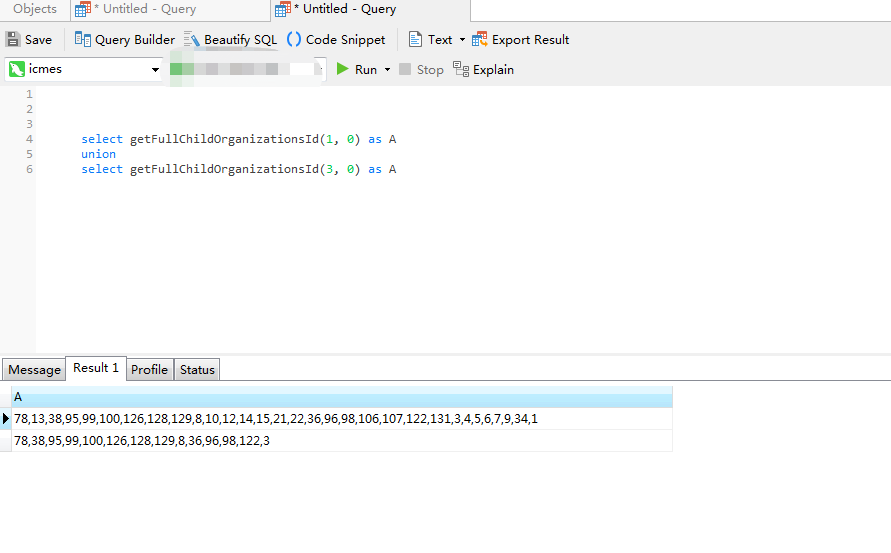Image resolution: width=891 pixels, height=553 pixels.
Task: Click the Explain icon
Action: (x=461, y=69)
